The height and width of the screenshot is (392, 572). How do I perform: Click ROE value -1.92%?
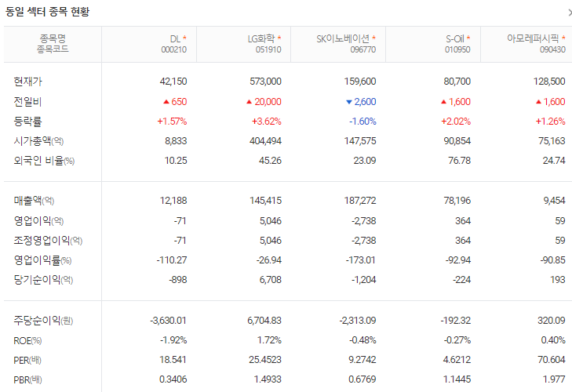pyautogui.click(x=173, y=340)
